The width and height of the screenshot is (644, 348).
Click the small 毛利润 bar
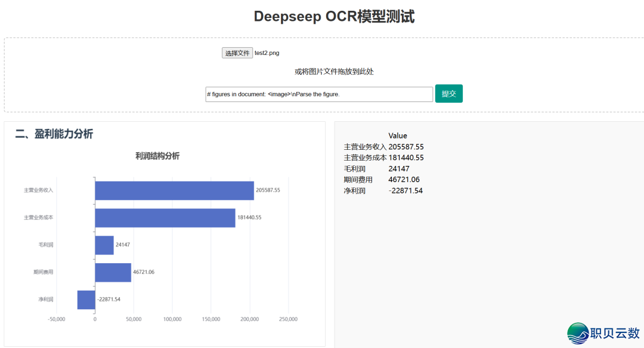(x=103, y=244)
